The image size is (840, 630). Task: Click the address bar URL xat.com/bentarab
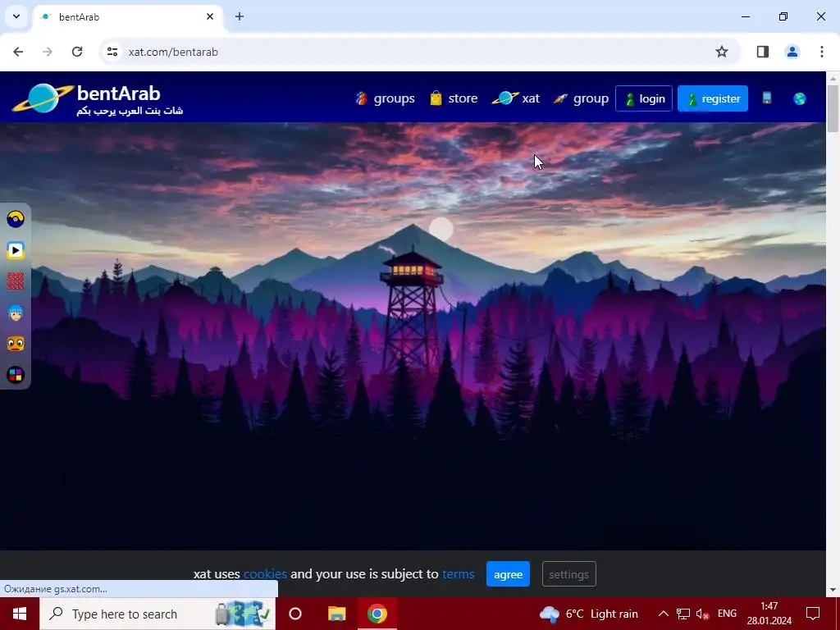pos(173,52)
